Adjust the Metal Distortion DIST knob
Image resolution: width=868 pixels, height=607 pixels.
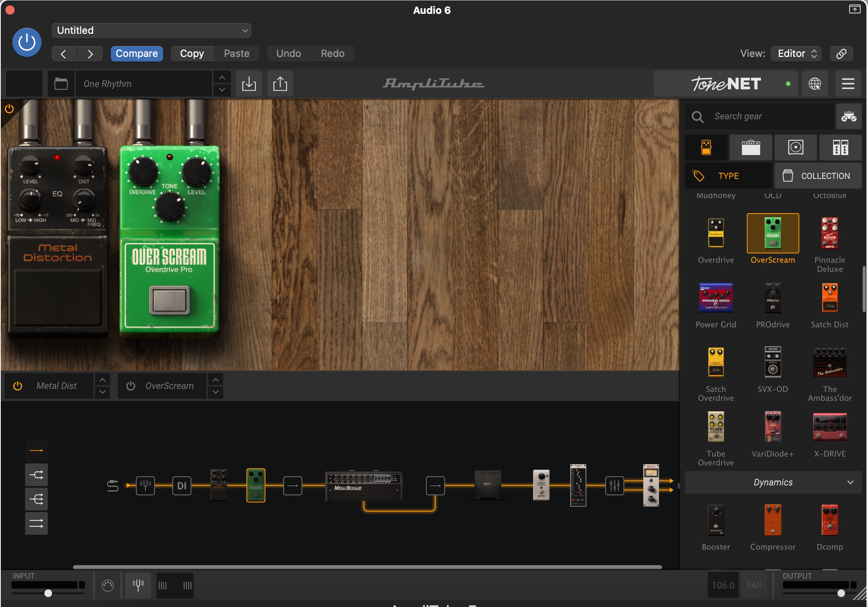83,165
